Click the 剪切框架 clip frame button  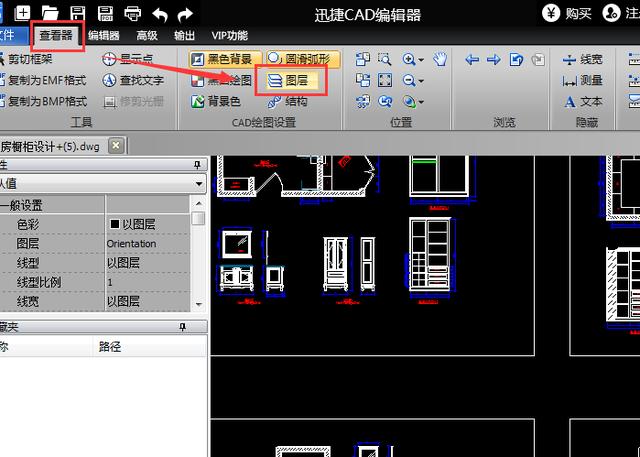click(x=25, y=60)
